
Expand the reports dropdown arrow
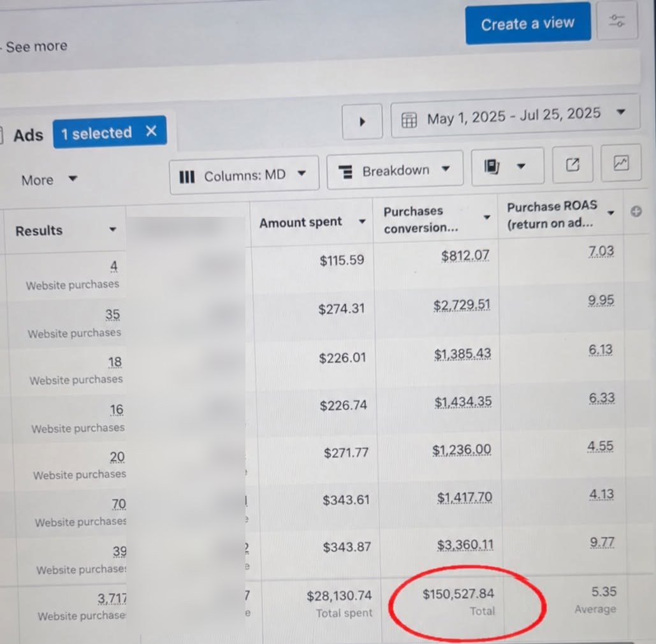(521, 166)
